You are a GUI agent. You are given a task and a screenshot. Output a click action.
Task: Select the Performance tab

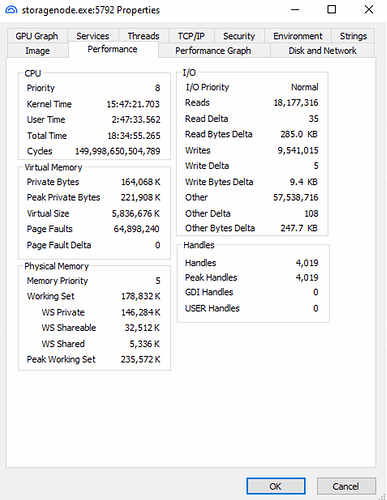point(113,49)
